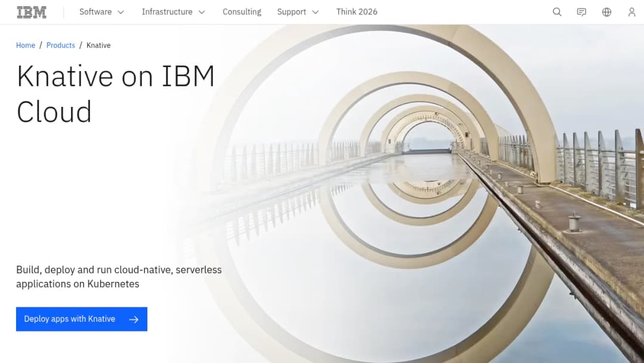Follow the Home breadcrumb link
The width and height of the screenshot is (644, 363).
point(26,45)
